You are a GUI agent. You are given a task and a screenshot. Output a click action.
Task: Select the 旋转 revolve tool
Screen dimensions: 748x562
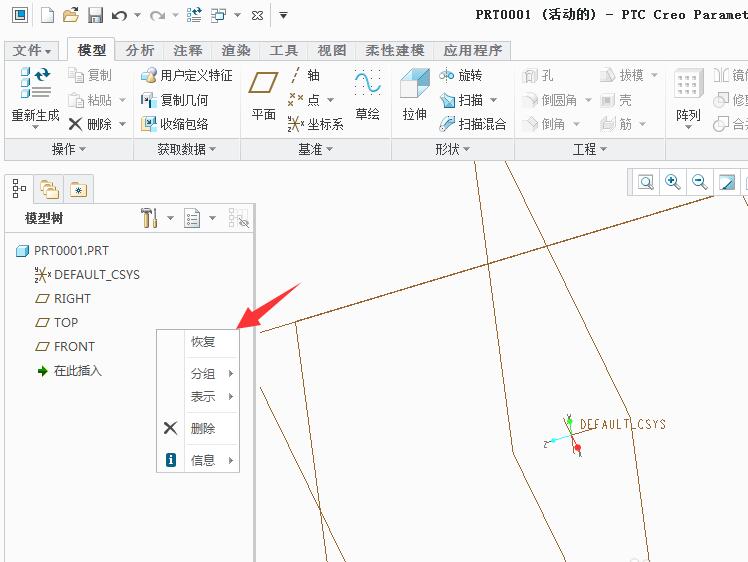(x=460, y=75)
